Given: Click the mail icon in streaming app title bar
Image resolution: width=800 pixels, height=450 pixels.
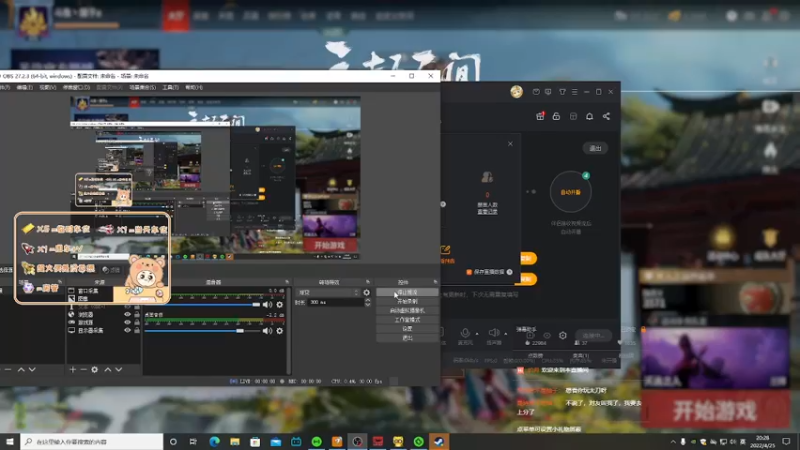Looking at the screenshot, I should coord(536,92).
